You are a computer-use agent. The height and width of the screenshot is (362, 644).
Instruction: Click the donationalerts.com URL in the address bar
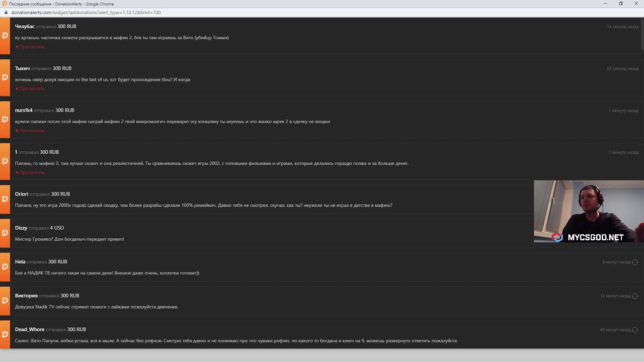pos(86,13)
